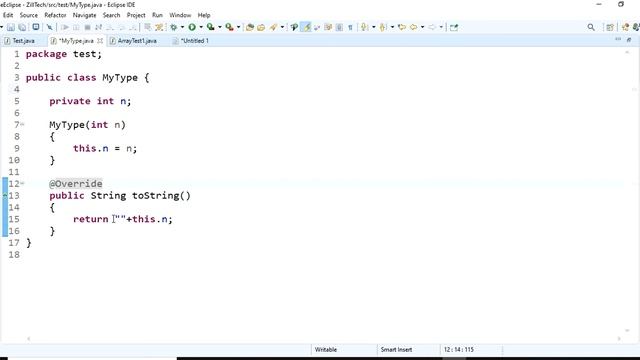Open the Debug dropdown arrow
Image resolution: width=640 pixels, height=360 pixels.
[x=182, y=27]
